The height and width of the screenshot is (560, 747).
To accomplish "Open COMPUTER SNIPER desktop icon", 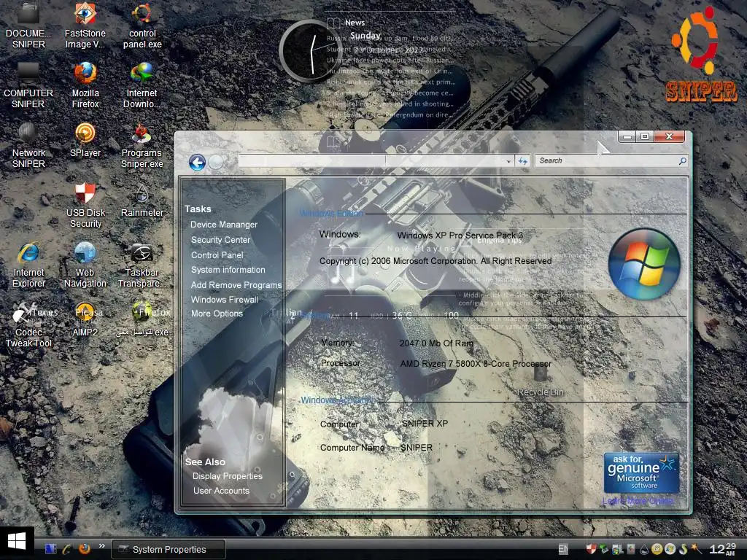I will (x=28, y=85).
